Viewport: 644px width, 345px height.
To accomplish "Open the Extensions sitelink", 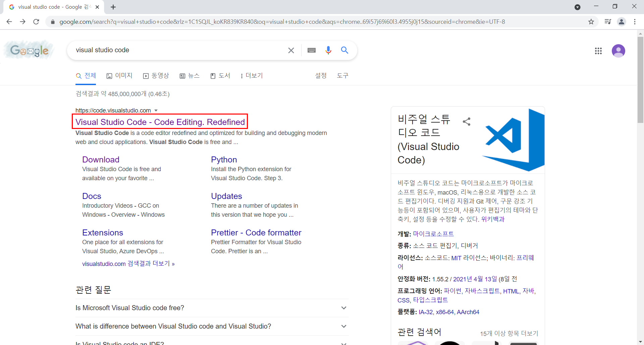I will pyautogui.click(x=103, y=233).
